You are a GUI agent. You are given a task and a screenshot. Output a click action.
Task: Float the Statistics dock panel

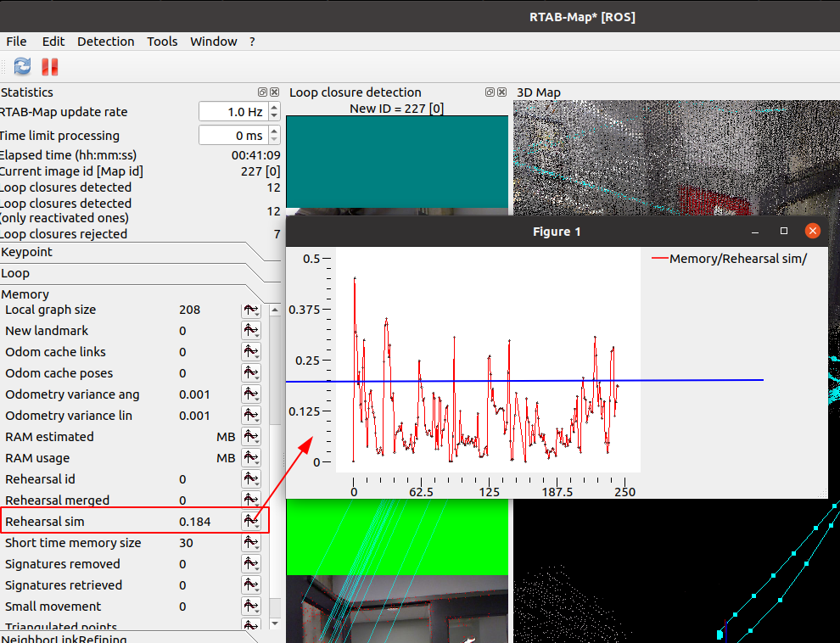tap(263, 92)
